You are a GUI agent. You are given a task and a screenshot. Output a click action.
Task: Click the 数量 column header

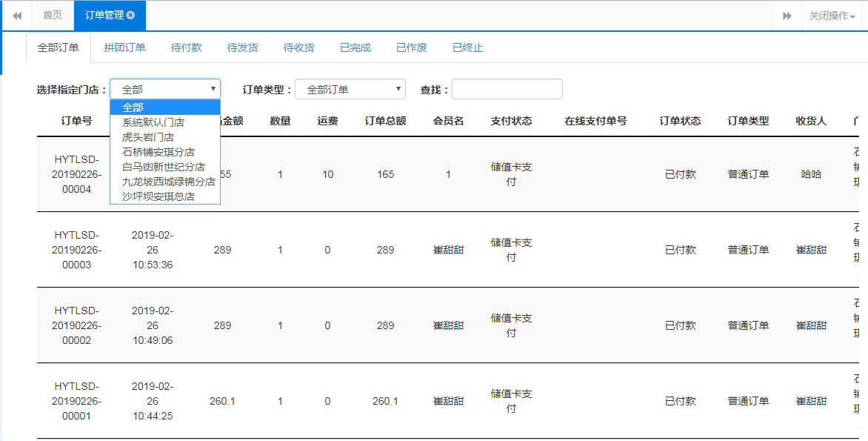click(x=280, y=121)
